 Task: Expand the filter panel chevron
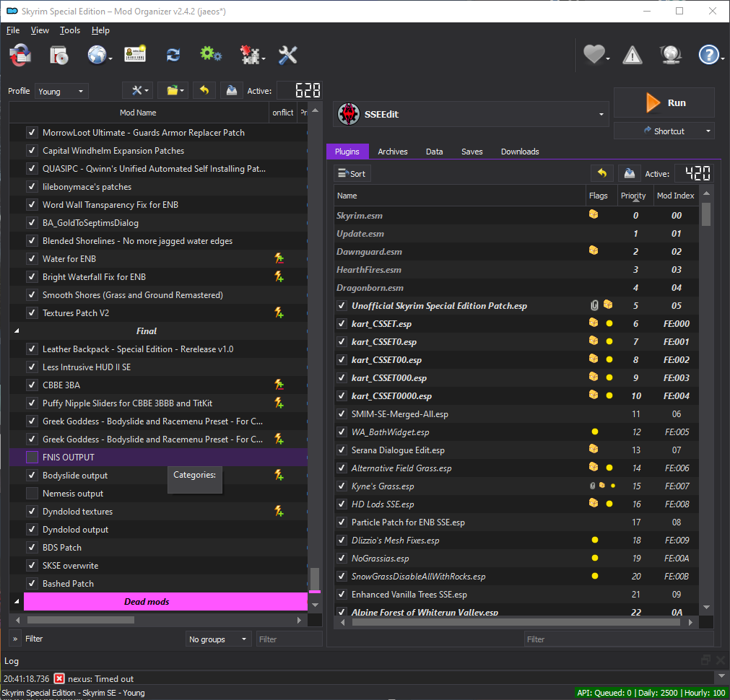(15, 639)
